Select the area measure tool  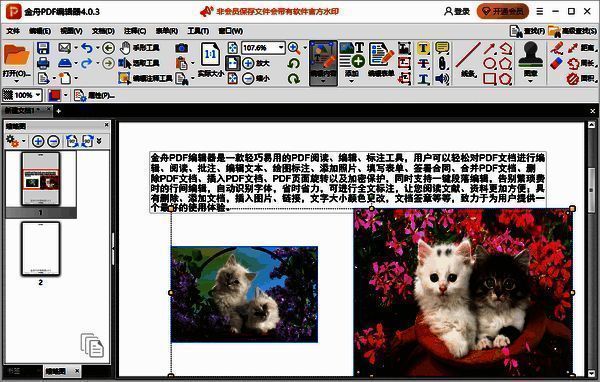click(x=581, y=79)
